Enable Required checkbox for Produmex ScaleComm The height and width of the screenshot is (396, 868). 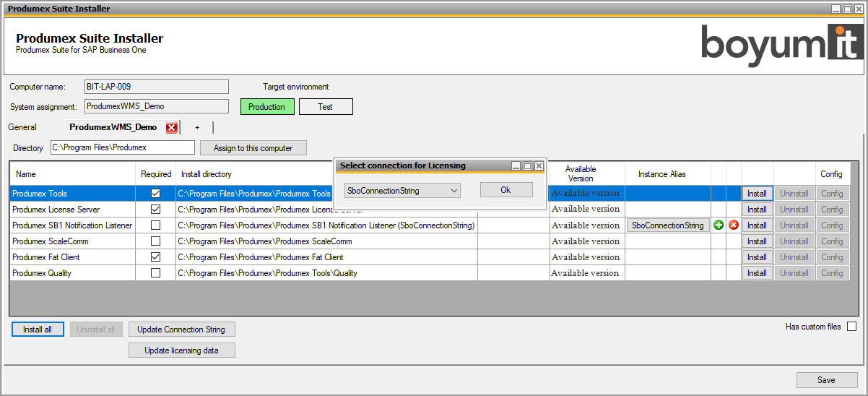pyautogui.click(x=155, y=241)
